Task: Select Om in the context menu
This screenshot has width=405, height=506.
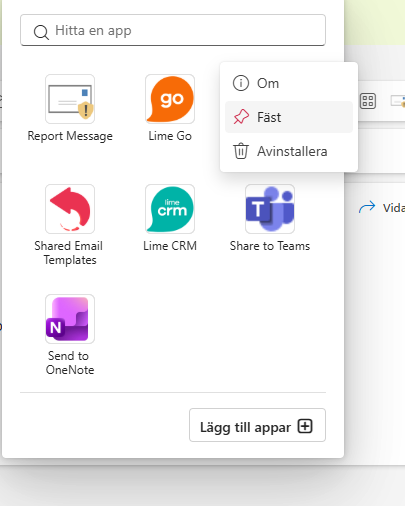Action: coord(289,83)
